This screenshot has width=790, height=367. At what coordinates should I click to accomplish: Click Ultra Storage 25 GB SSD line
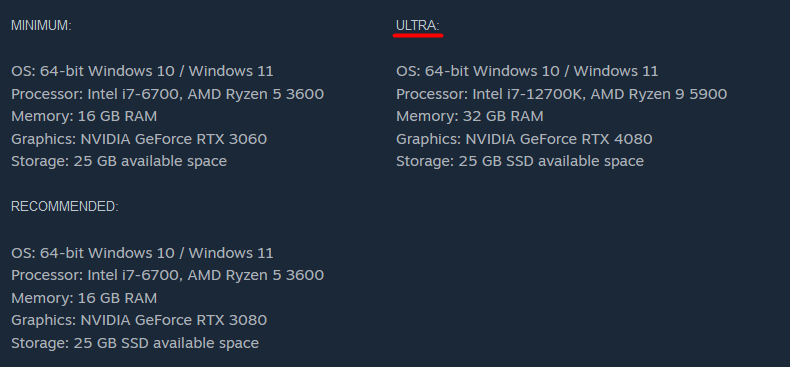[520, 161]
